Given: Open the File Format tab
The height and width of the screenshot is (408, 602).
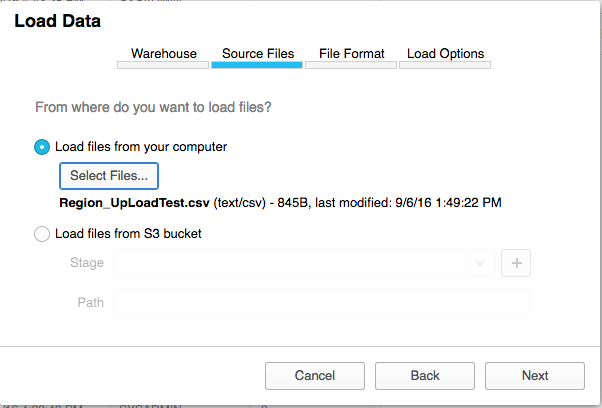Looking at the screenshot, I should [x=351, y=54].
